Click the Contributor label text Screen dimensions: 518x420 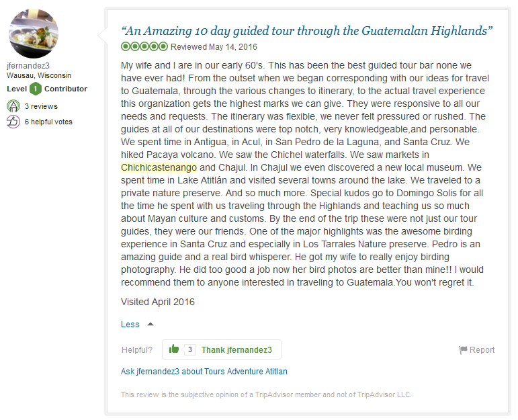[x=66, y=89]
